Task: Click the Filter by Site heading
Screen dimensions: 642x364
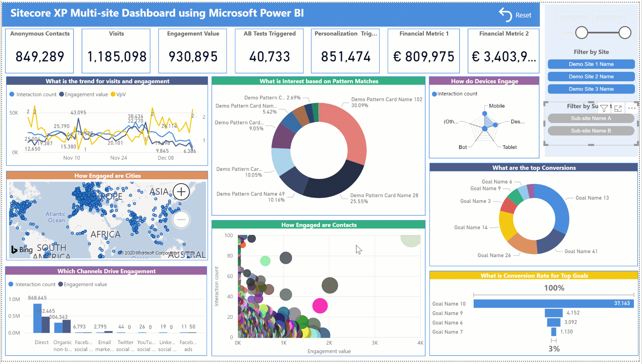Action: [x=591, y=52]
